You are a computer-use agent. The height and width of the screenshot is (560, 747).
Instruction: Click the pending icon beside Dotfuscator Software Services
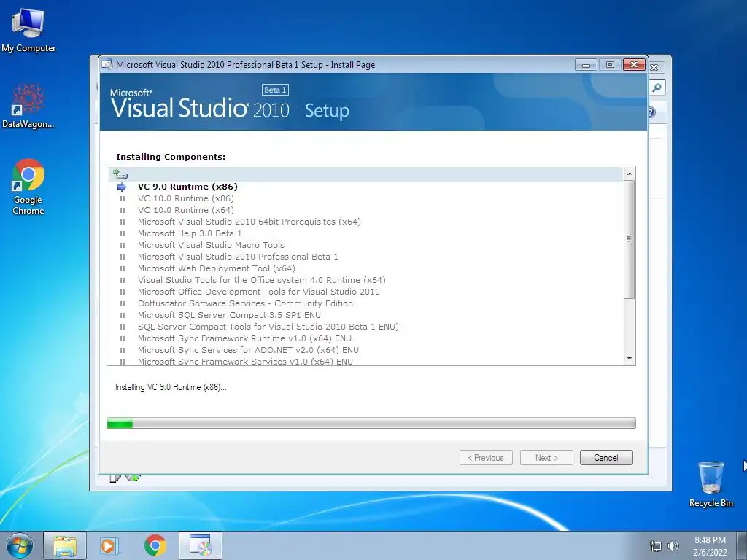click(122, 303)
